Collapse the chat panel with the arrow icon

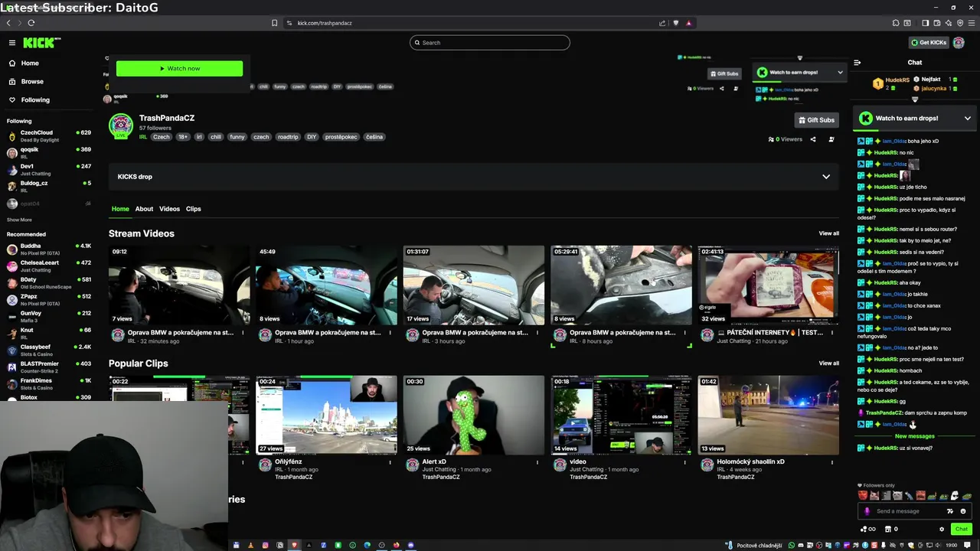[857, 63]
